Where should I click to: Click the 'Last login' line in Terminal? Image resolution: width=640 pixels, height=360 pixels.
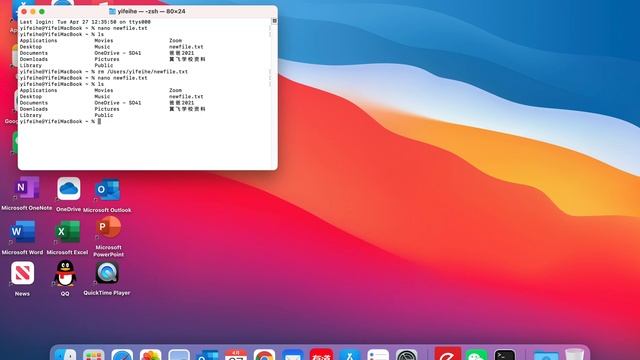point(85,22)
